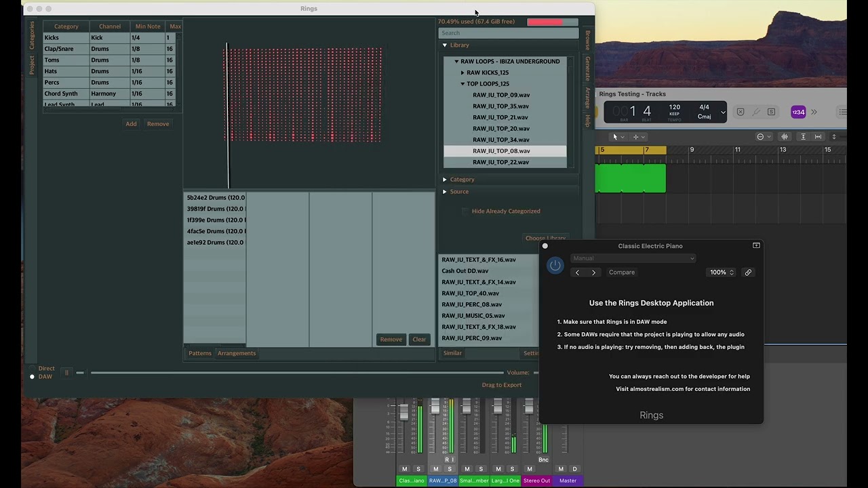This screenshot has height=488, width=868.
Task: Switch to the Arrangements tab
Action: click(237, 353)
